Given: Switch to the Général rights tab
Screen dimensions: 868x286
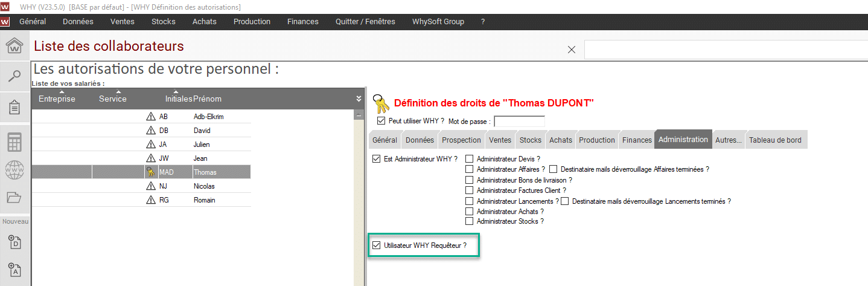Looking at the screenshot, I should coord(385,140).
